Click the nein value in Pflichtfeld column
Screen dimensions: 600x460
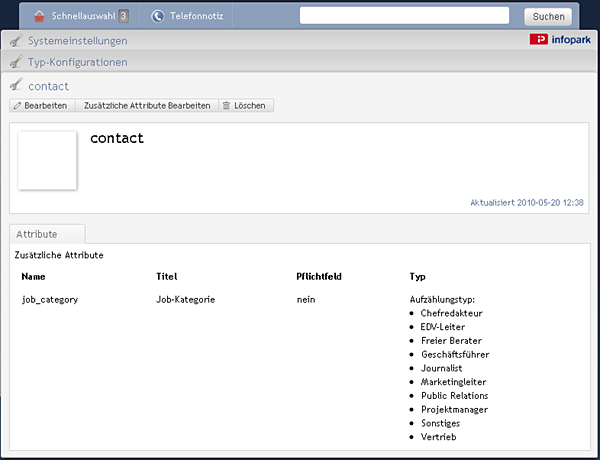click(x=306, y=300)
